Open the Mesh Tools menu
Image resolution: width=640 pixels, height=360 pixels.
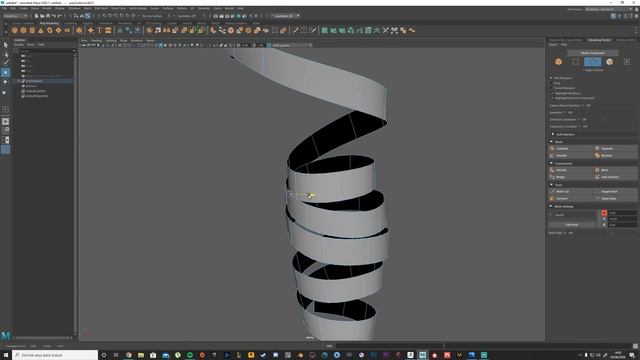[x=119, y=8]
